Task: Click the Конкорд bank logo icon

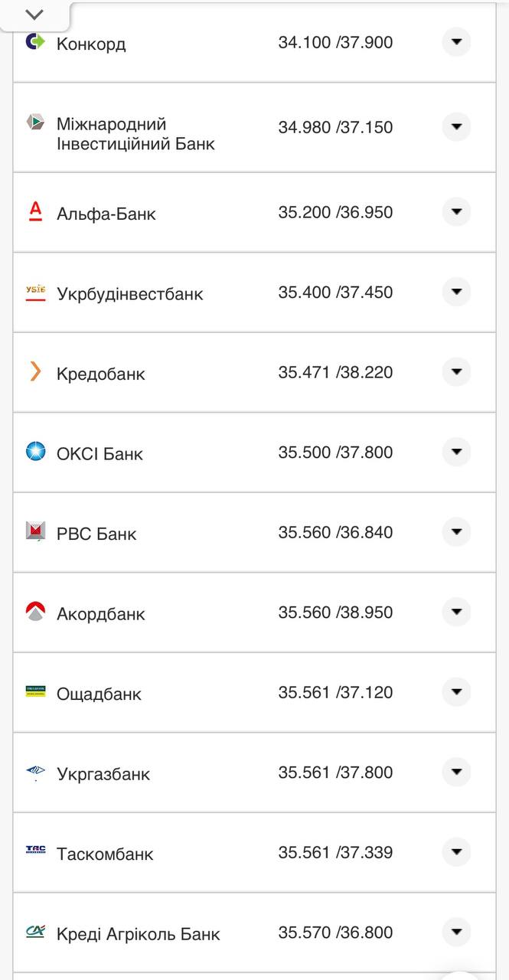Action: click(35, 42)
